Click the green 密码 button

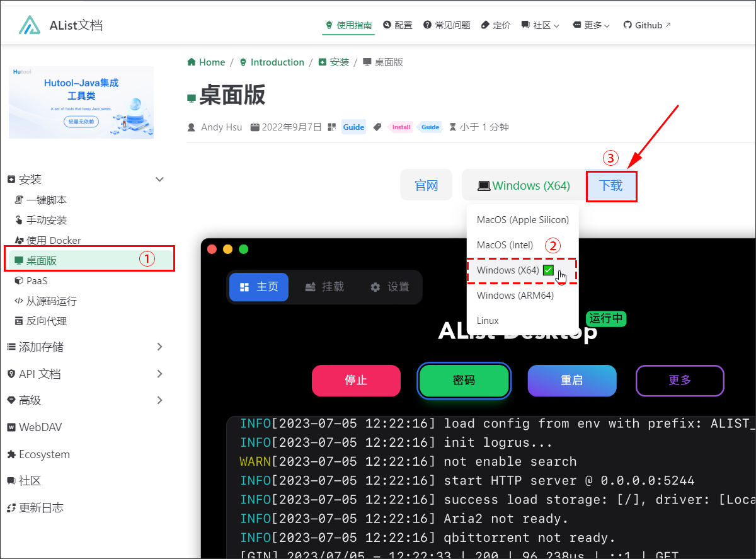pos(464,381)
